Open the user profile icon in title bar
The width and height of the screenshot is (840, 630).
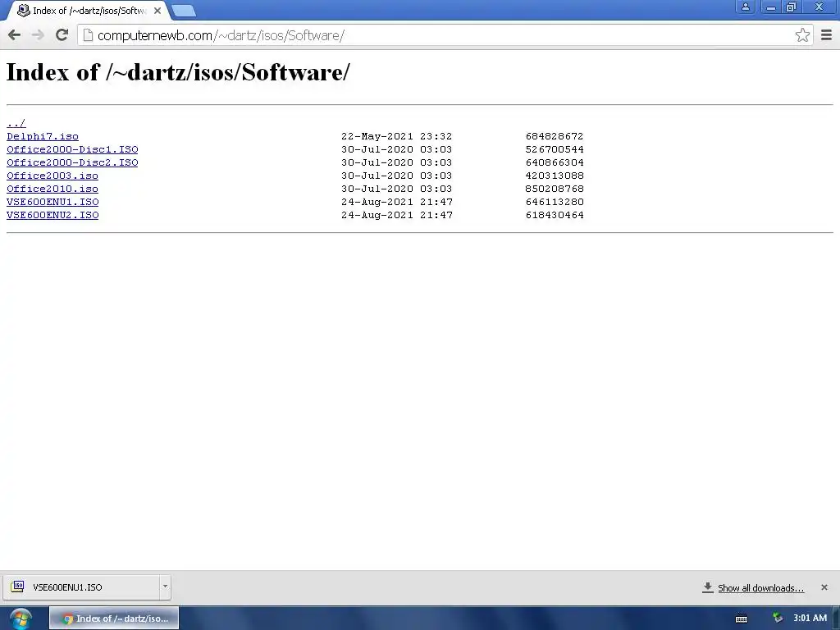pos(745,7)
